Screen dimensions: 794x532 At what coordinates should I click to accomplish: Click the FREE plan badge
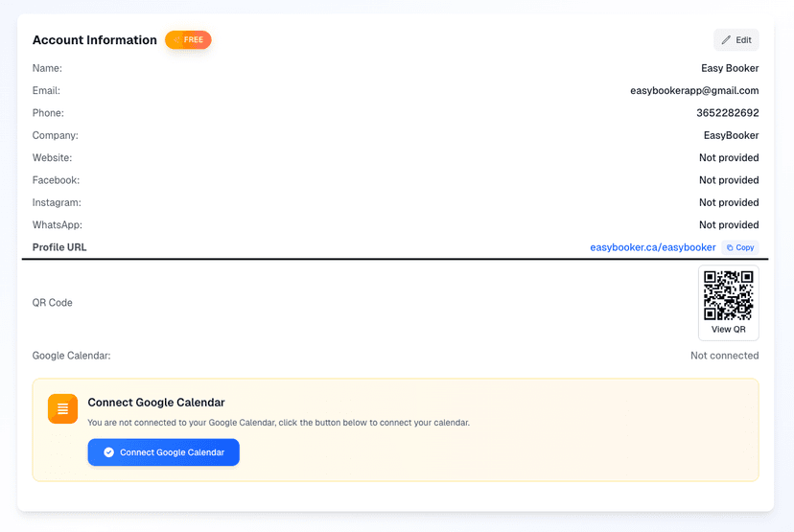click(x=188, y=40)
